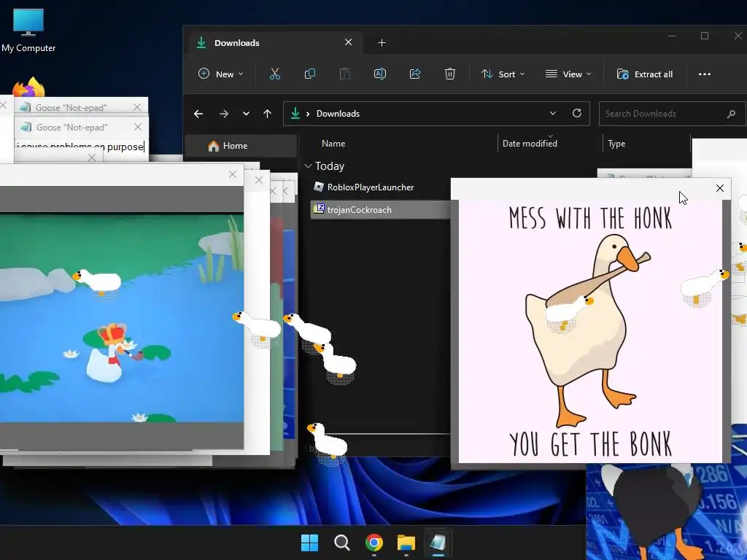
Task: Click the crowned goose pond image
Action: (122, 318)
